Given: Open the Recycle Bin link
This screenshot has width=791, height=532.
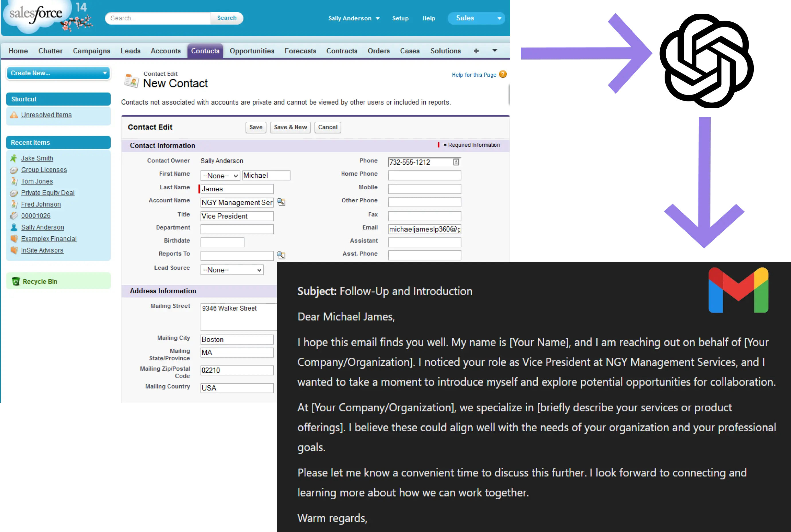Looking at the screenshot, I should [x=40, y=282].
